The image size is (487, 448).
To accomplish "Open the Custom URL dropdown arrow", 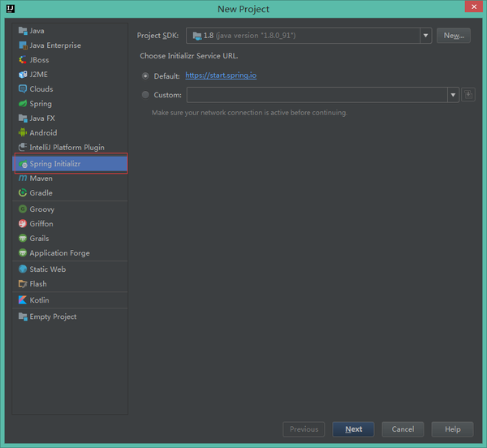I will coord(453,95).
